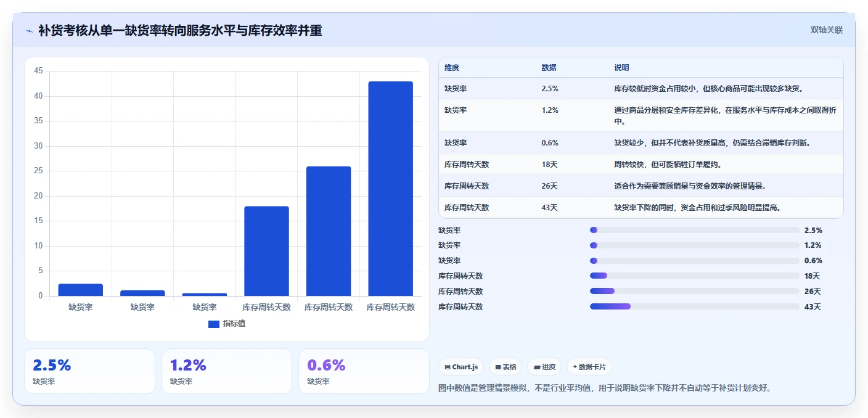Viewport: 868px width, 418px height.
Task: Open the 1.2% 缺货率 data card
Action: [227, 371]
